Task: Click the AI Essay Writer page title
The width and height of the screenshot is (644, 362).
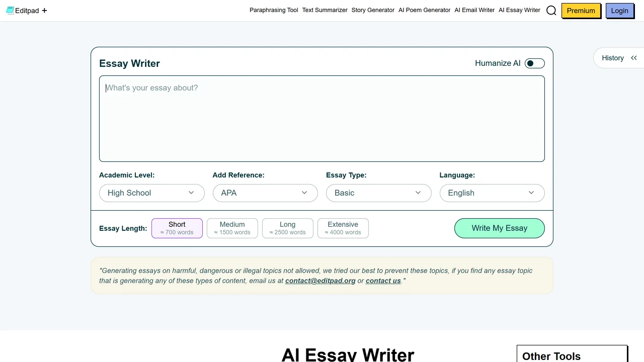Action: point(348,354)
